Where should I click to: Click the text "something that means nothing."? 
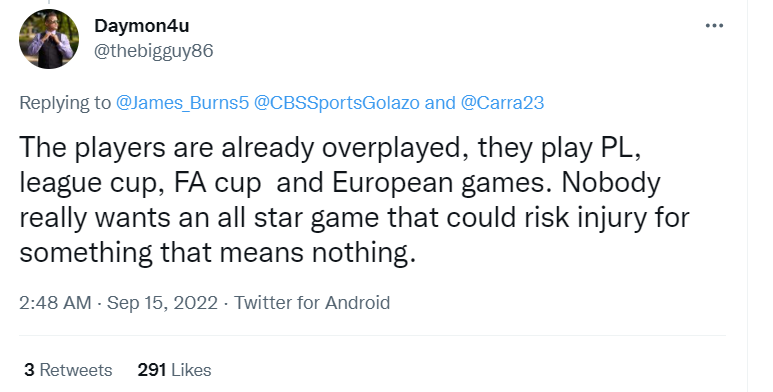(217, 253)
